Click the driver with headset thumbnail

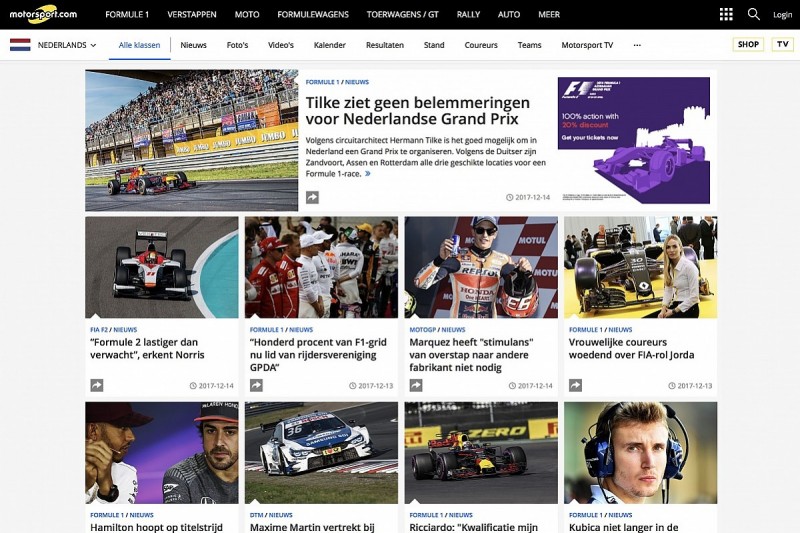click(x=640, y=453)
